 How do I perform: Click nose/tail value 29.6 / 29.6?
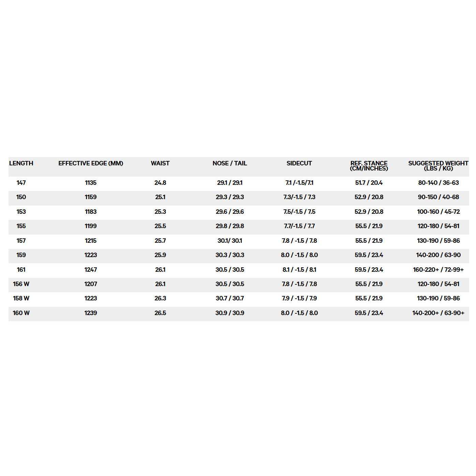coord(229,212)
